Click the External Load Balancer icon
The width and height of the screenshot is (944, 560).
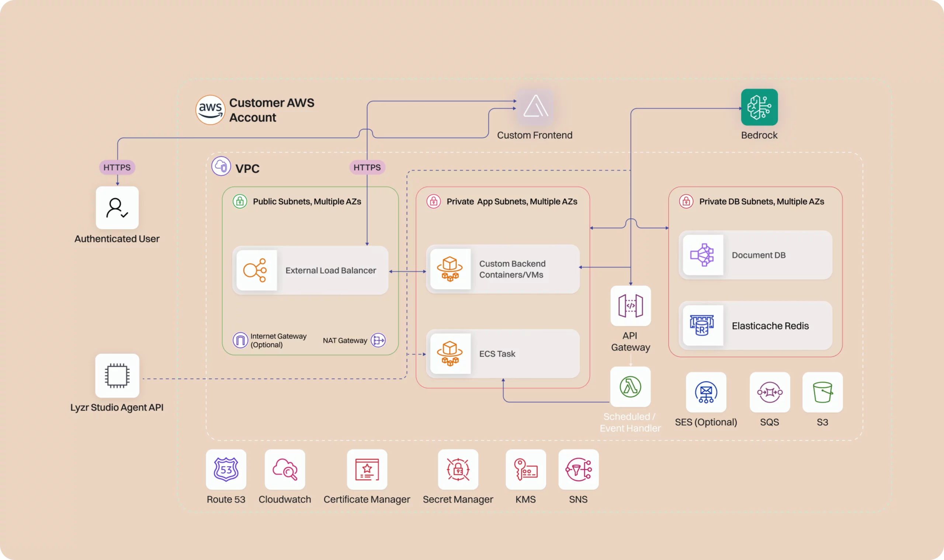pos(257,270)
